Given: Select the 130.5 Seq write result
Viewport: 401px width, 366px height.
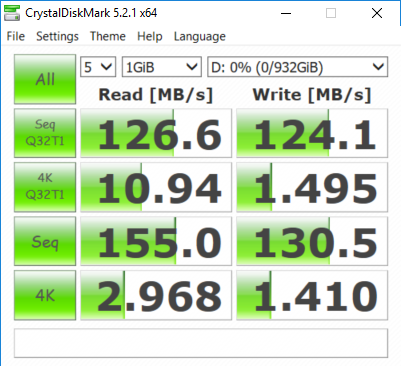Looking at the screenshot, I should tap(312, 241).
